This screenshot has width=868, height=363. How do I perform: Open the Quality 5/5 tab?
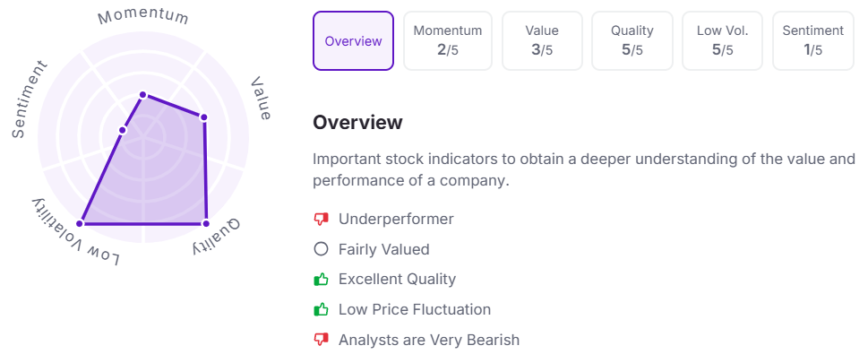click(632, 41)
